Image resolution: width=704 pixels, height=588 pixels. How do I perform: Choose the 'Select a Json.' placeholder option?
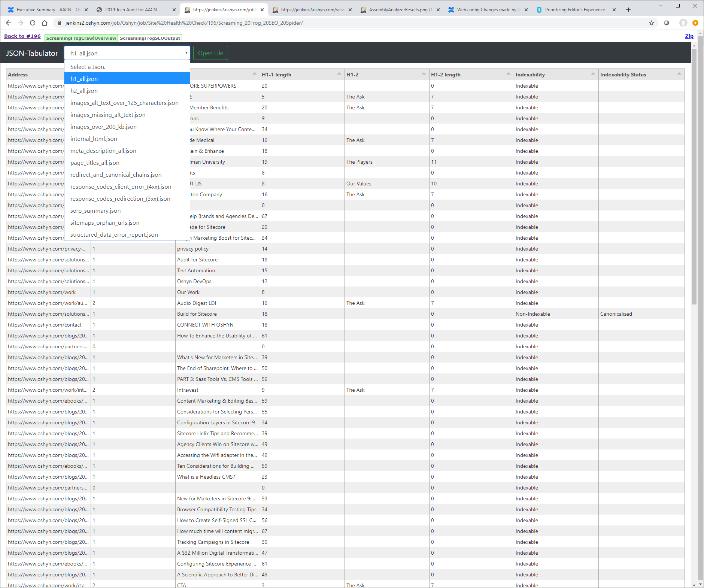point(127,67)
